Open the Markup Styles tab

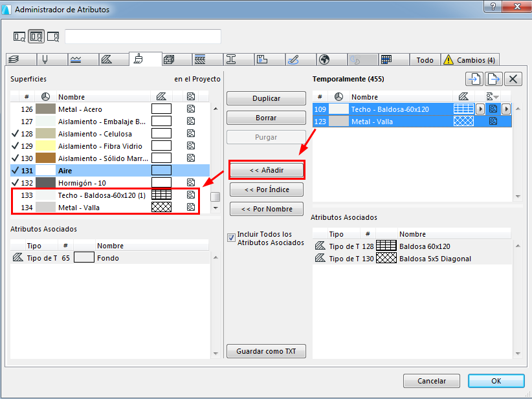[300, 59]
